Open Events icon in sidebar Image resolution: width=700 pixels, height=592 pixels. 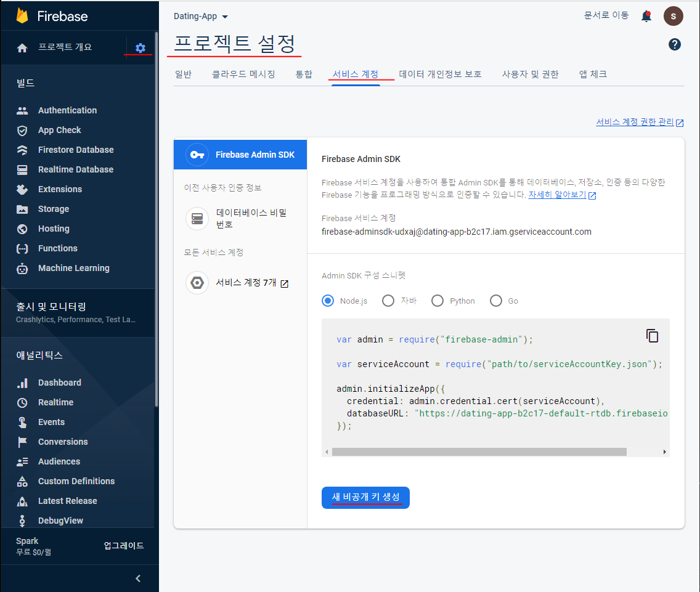[x=22, y=423]
